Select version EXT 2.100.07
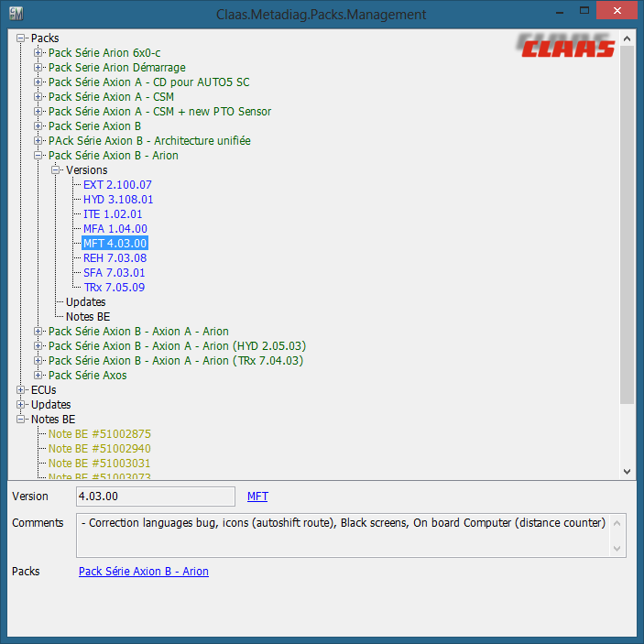Image resolution: width=644 pixels, height=644 pixels. pyautogui.click(x=117, y=185)
